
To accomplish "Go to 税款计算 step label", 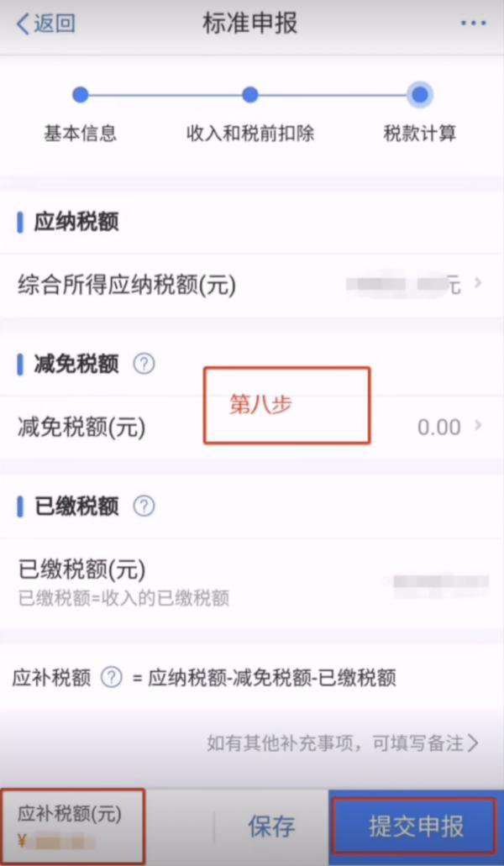I will point(419,134).
